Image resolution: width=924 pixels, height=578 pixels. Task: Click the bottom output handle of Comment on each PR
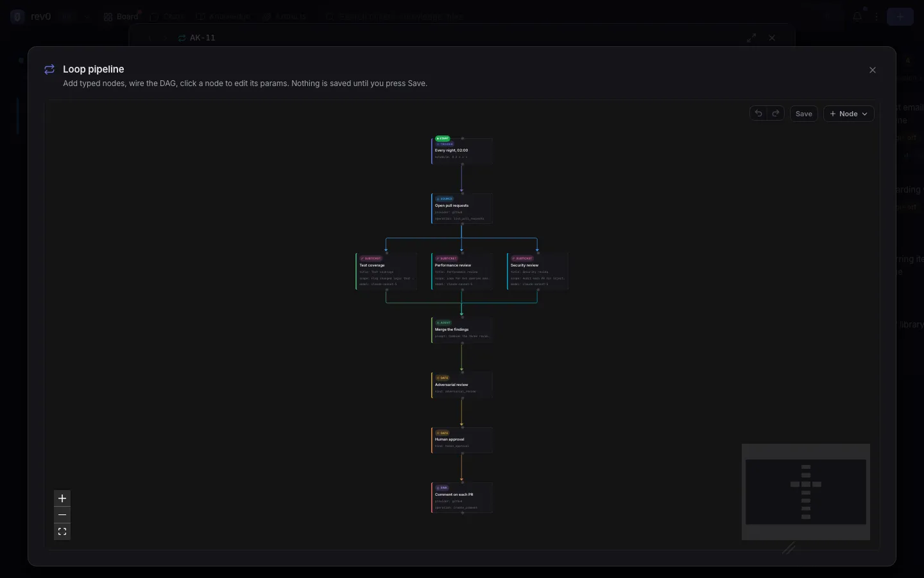tap(462, 513)
